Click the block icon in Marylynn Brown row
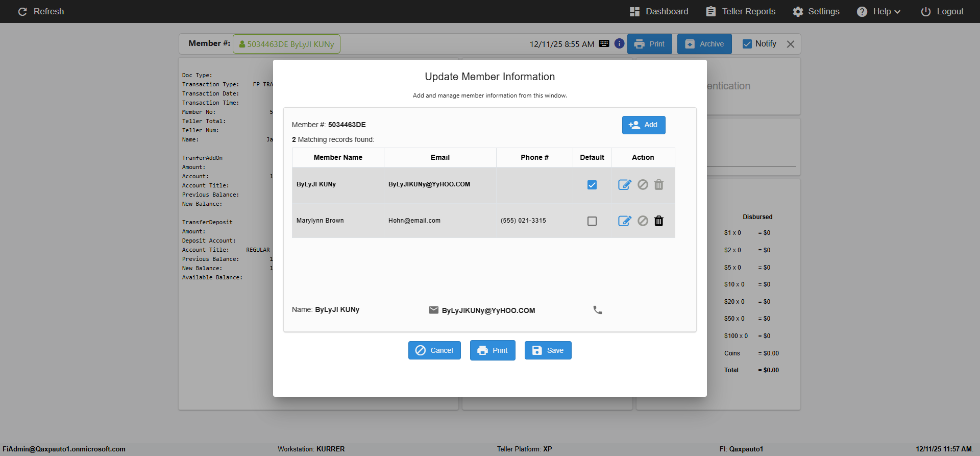Viewport: 980px width, 456px height. click(x=643, y=221)
